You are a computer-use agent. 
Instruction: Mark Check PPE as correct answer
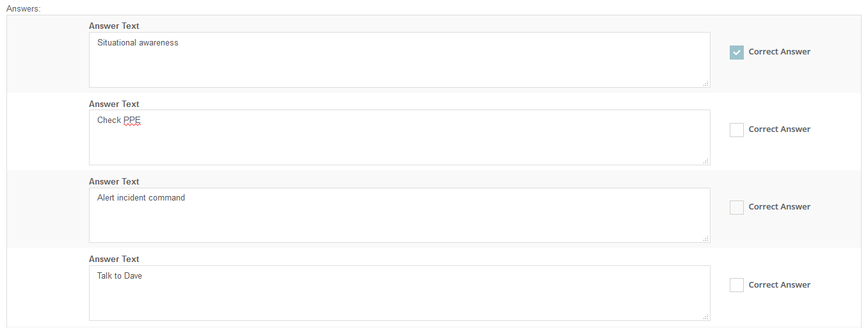pos(736,130)
